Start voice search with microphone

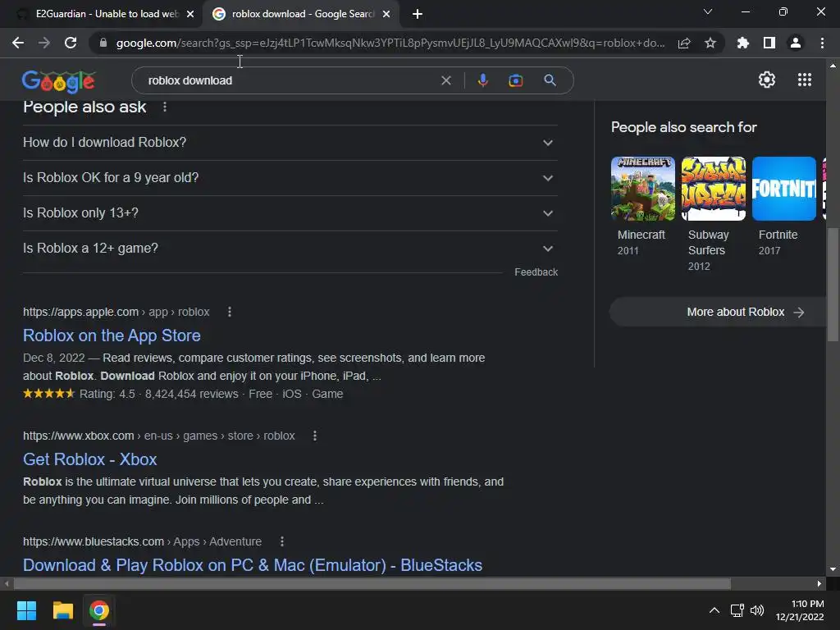pos(482,80)
